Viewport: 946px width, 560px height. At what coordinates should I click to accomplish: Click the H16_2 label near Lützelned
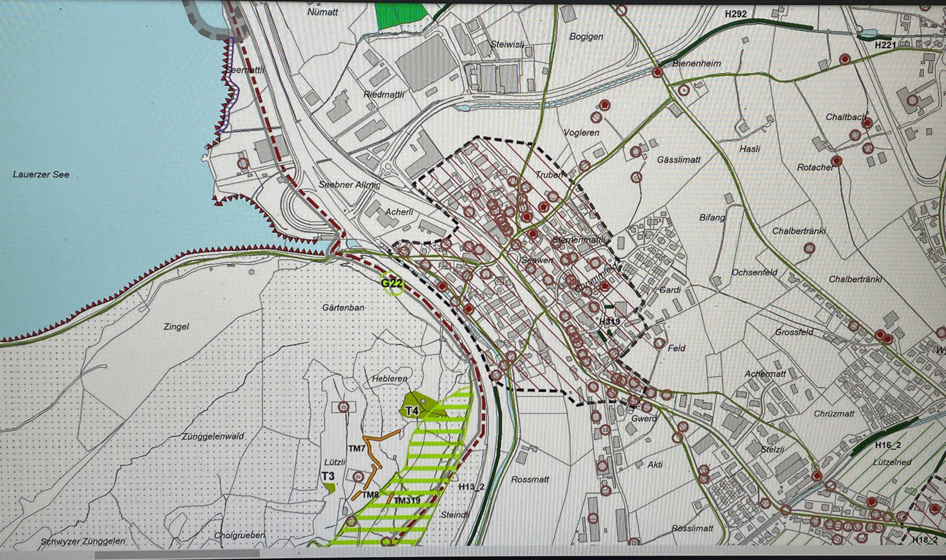pos(888,445)
